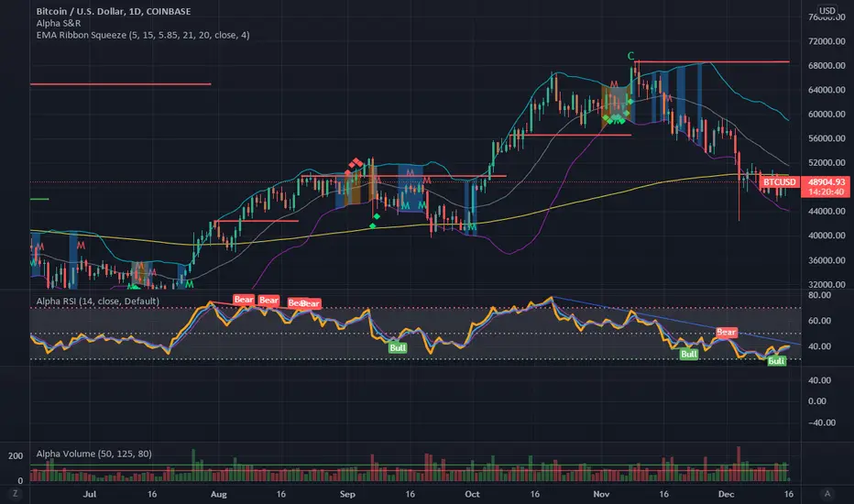Click the 48904.93 current price label

[827, 182]
